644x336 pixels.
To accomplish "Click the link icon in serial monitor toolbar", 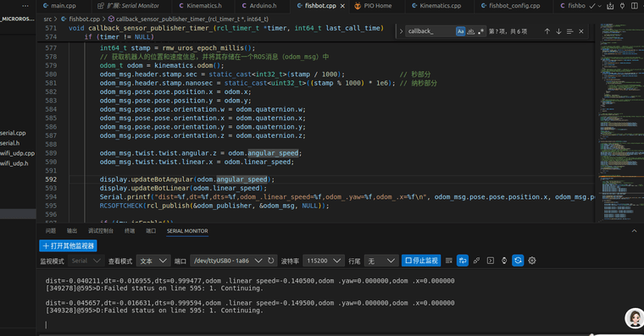I will click(x=476, y=261).
